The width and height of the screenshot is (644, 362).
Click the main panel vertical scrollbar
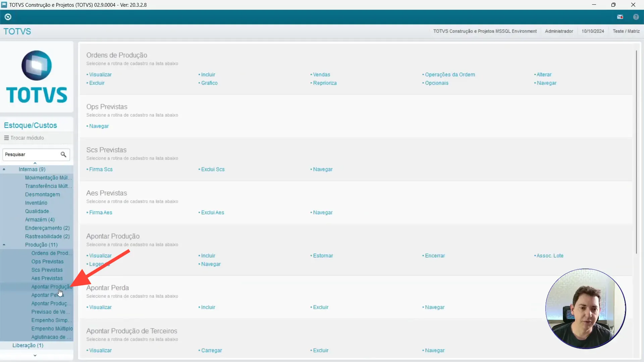coord(636,152)
